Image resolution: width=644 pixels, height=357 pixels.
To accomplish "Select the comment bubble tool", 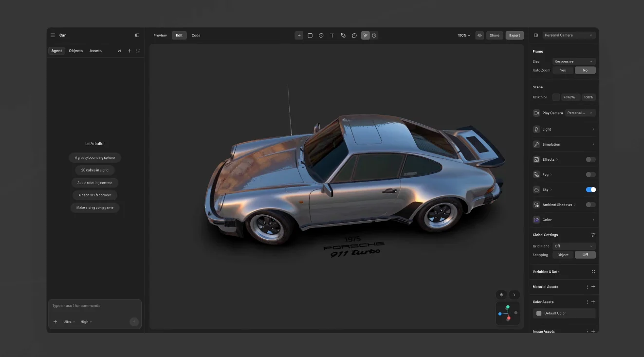I will click(x=354, y=35).
